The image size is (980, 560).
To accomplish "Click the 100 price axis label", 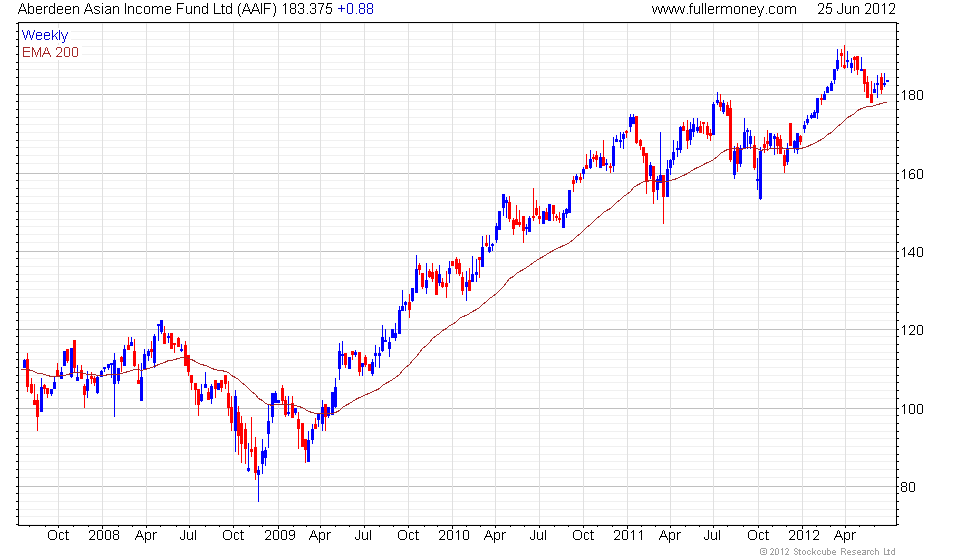I will coord(912,409).
